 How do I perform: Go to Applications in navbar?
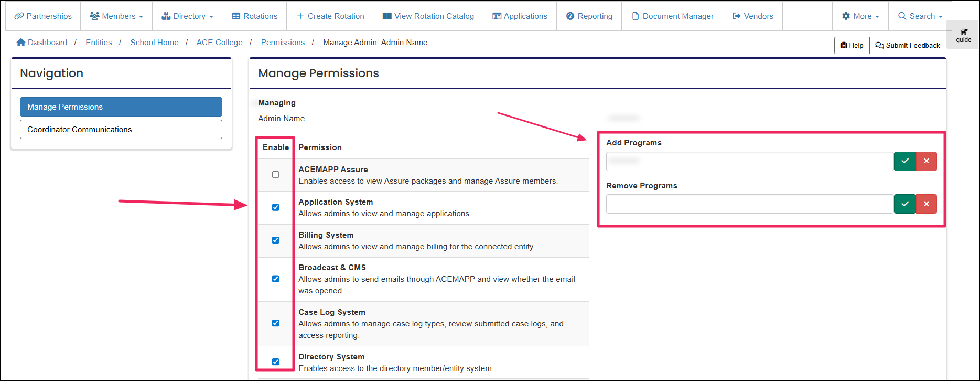(520, 16)
